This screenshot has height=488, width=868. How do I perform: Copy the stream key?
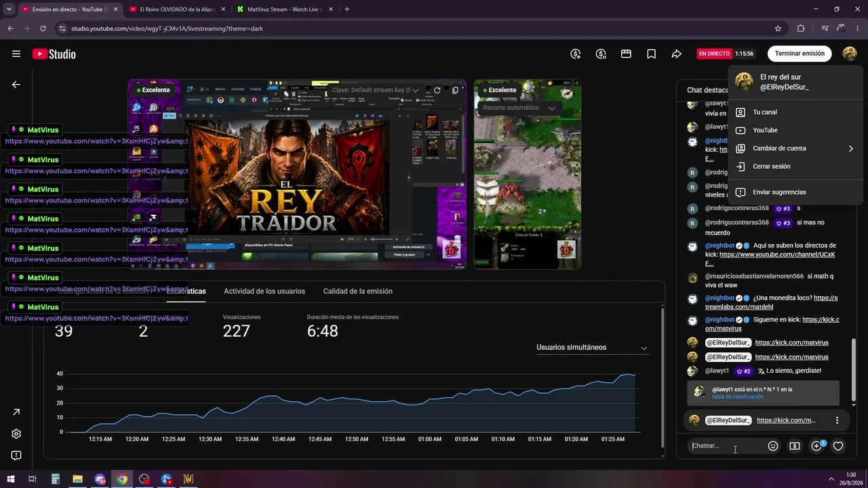pyautogui.click(x=455, y=90)
